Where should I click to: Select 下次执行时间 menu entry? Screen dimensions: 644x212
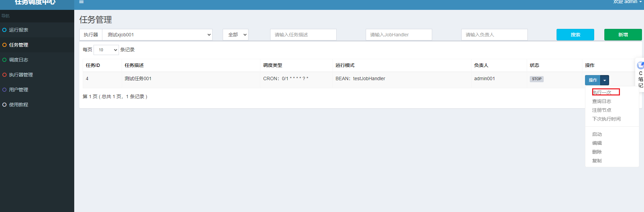tap(606, 119)
